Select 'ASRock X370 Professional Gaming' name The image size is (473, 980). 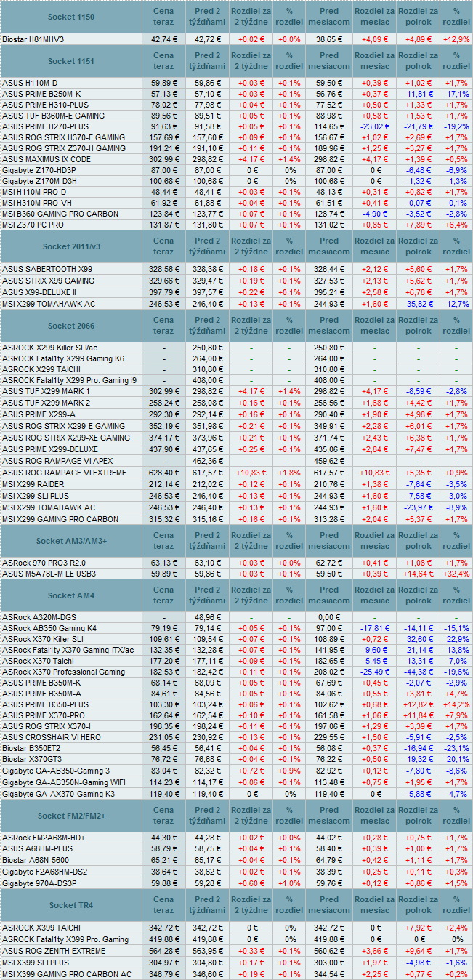pos(64,672)
